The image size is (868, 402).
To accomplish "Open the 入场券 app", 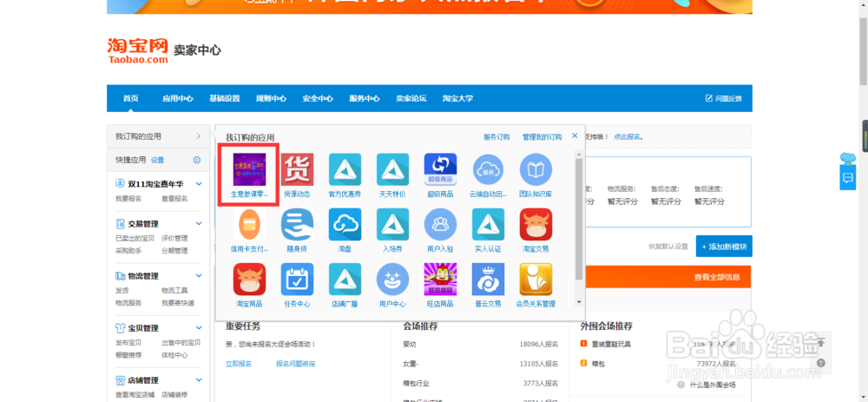I will (x=392, y=224).
